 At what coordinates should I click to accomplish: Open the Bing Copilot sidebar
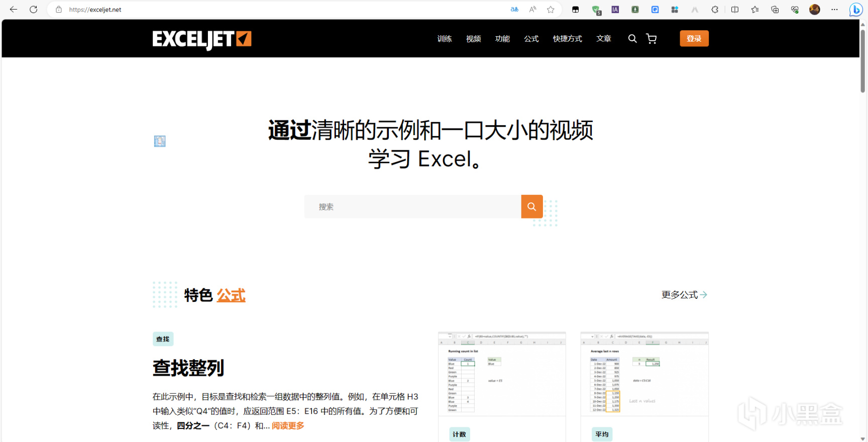856,10
